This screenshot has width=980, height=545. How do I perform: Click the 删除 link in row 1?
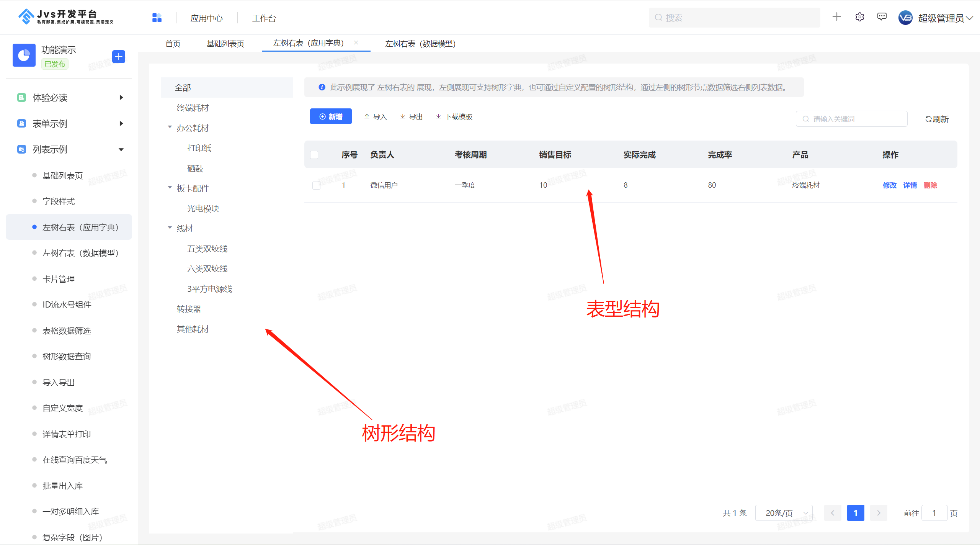[930, 185]
